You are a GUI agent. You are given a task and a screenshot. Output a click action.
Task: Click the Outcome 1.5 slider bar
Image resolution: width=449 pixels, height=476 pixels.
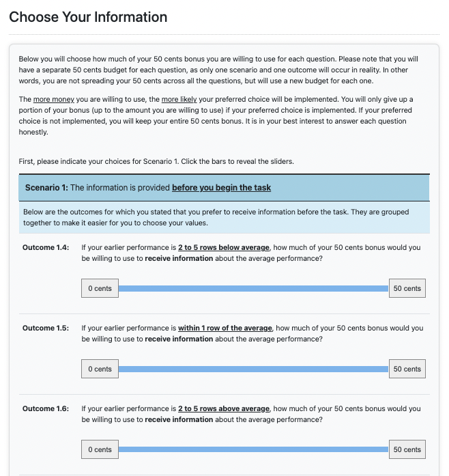click(x=253, y=369)
